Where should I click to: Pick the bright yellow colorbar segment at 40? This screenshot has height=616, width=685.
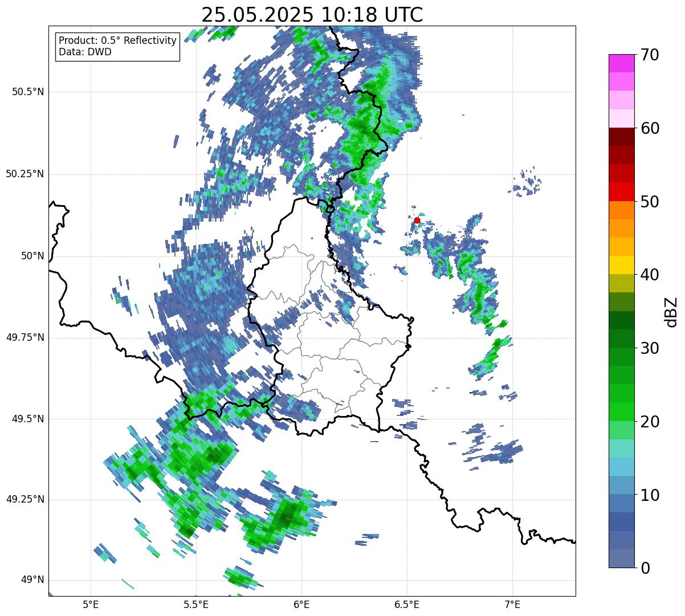621,265
